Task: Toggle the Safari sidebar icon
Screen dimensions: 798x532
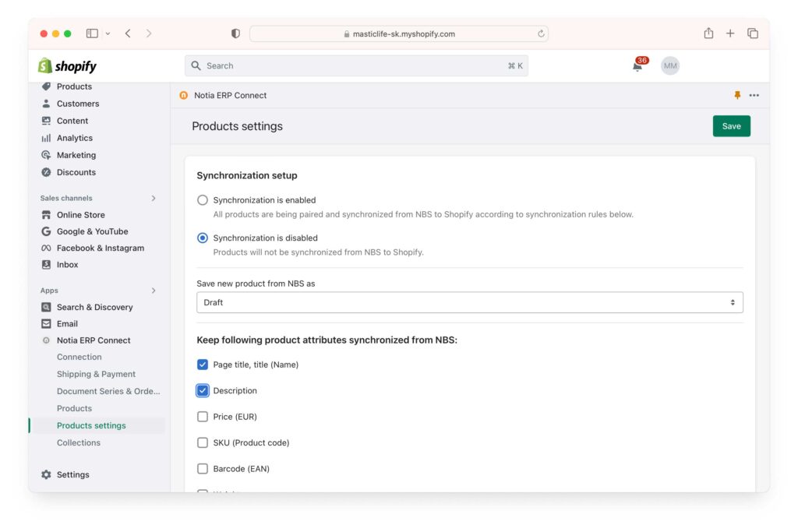Action: coord(92,33)
